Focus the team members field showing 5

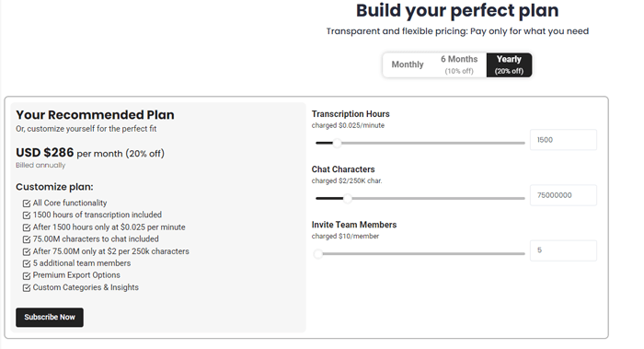click(x=563, y=250)
